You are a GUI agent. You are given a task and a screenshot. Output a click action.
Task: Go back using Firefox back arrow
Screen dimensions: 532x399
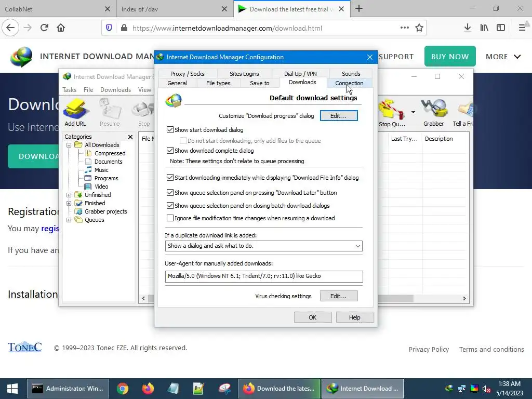click(x=10, y=28)
